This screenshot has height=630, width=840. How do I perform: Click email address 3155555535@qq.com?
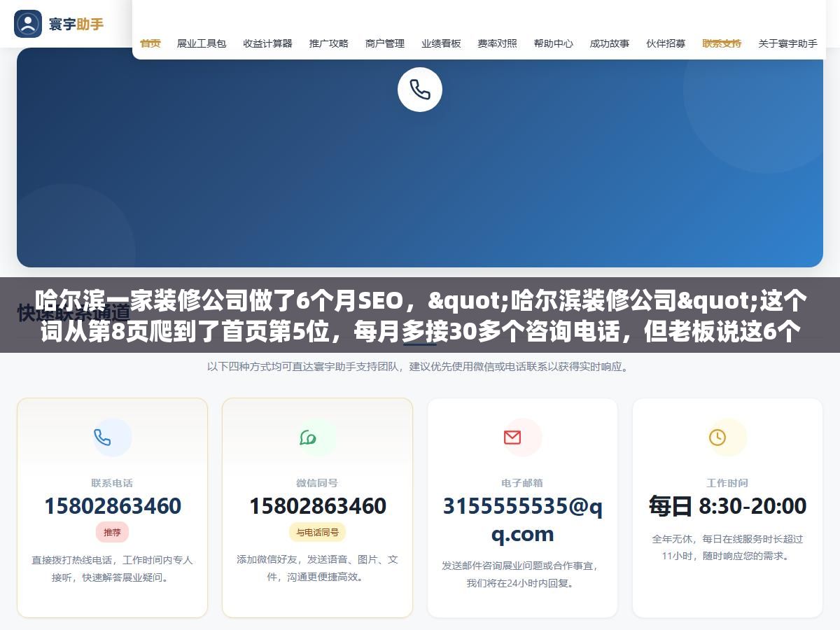tap(523, 519)
